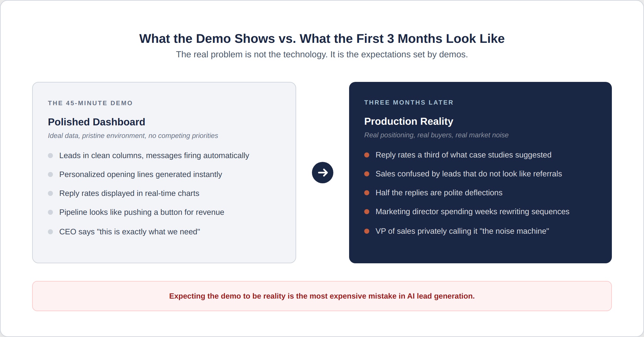Click the red callout 'Expecting the demo to be reality is the most expensive mistake in AI lead generation.'

[322, 296]
